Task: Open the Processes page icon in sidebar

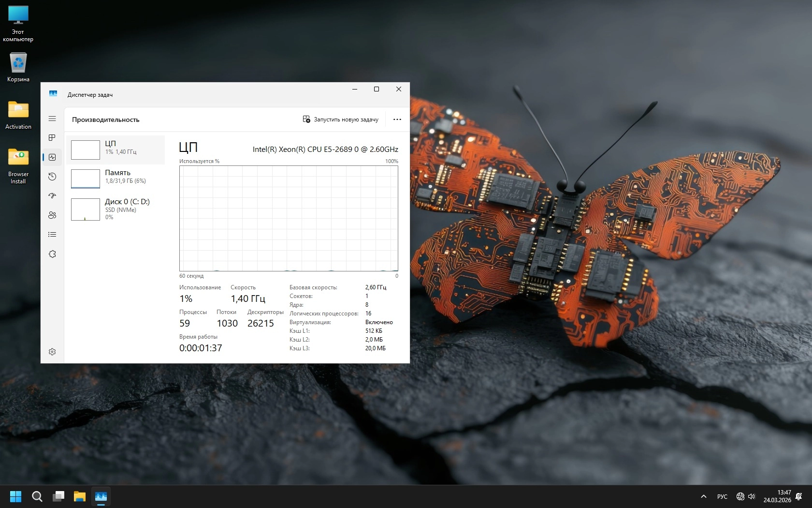Action: point(52,138)
